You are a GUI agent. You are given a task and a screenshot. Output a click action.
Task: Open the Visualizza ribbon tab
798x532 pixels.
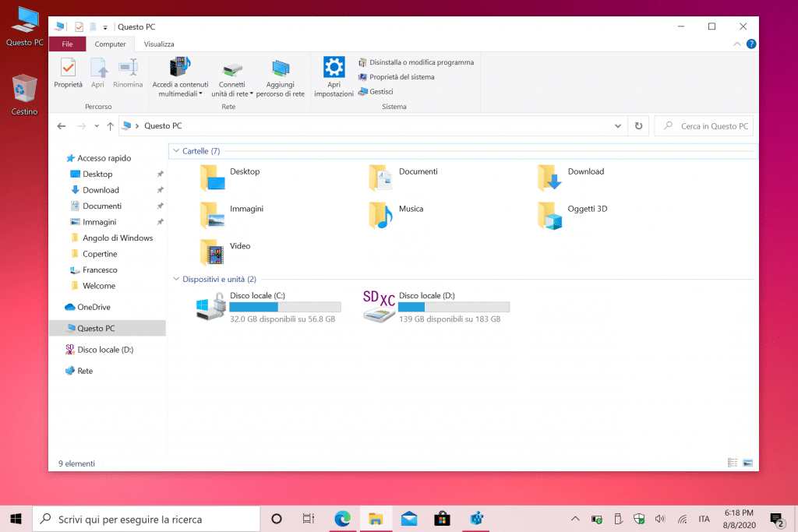[159, 44]
